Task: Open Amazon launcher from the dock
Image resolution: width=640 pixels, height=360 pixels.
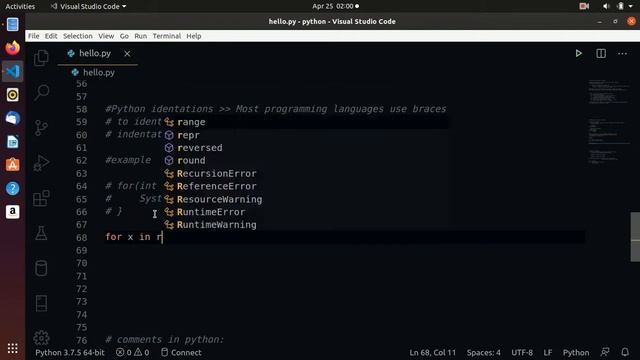Action: (x=13, y=212)
